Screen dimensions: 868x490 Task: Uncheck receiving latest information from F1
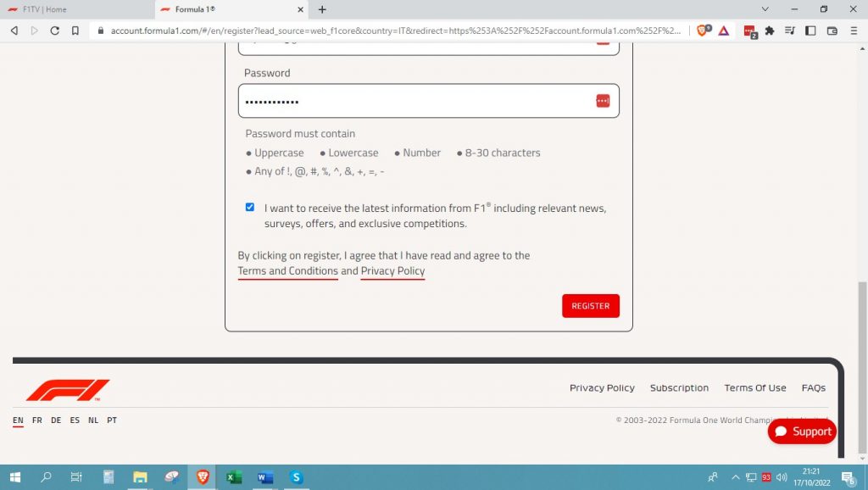pos(249,206)
